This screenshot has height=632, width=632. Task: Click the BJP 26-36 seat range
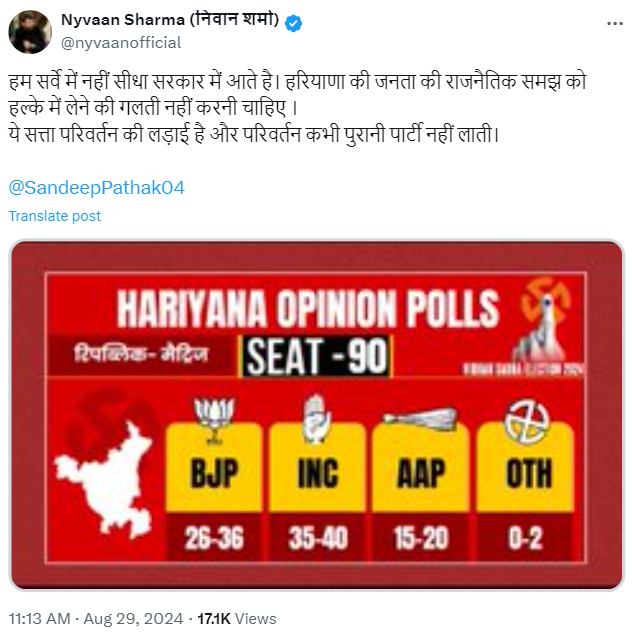(214, 539)
